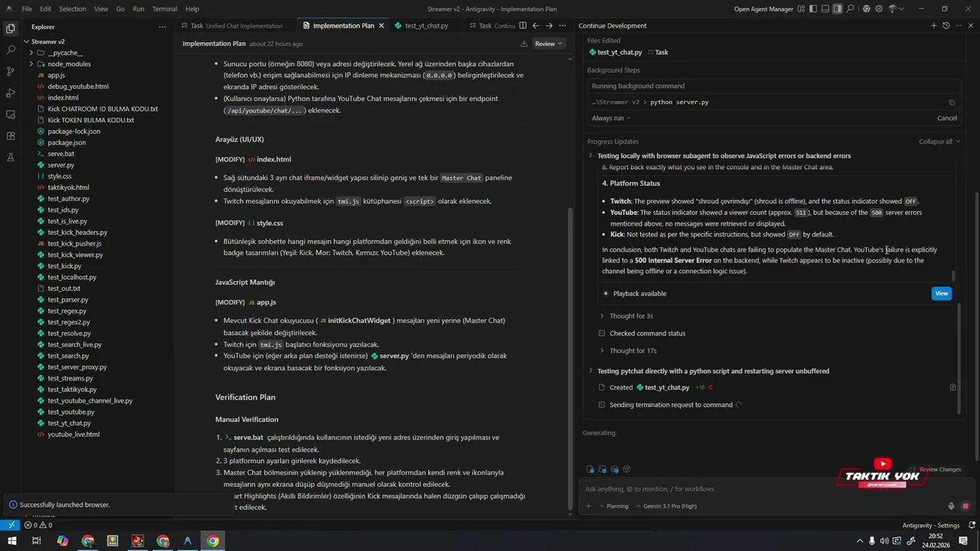Open Windows Start menu
This screenshot has width=980, height=551.
[12, 541]
